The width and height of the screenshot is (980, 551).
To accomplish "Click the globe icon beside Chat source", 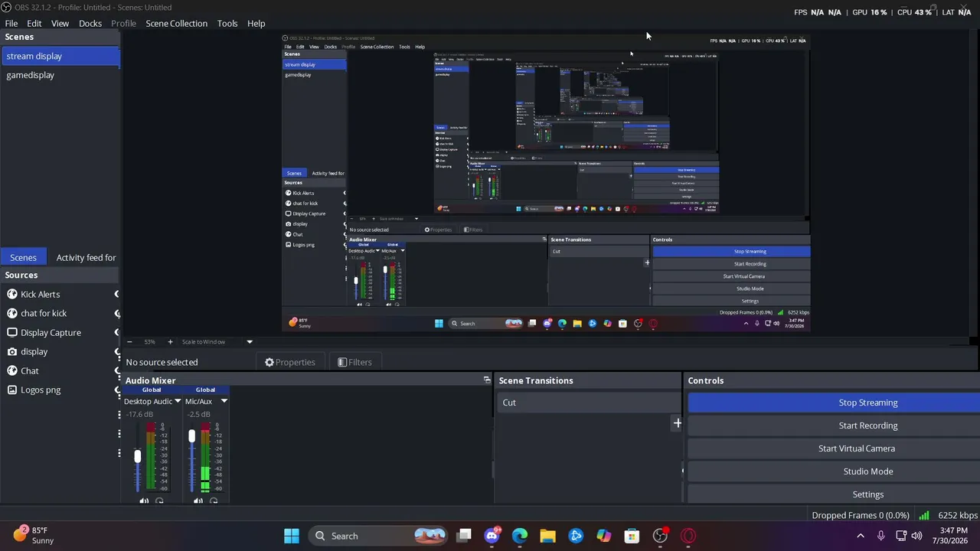I will coord(12,370).
